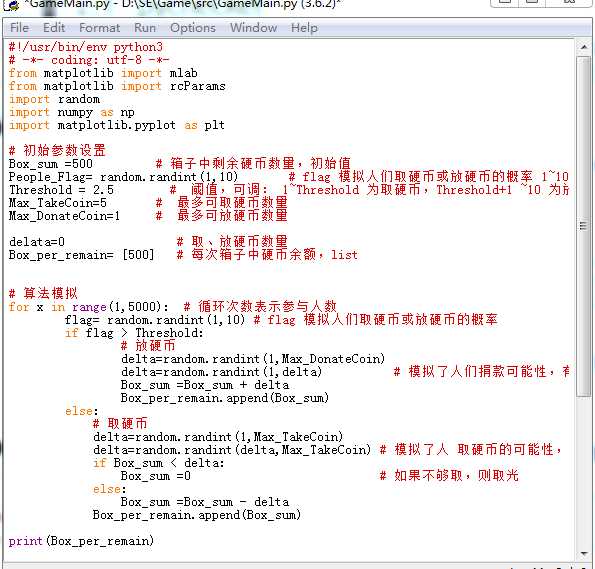595x569 pixels.
Task: Click 'delta=random.randint(1,Max_DonateCoin)' line
Action: click(253, 359)
